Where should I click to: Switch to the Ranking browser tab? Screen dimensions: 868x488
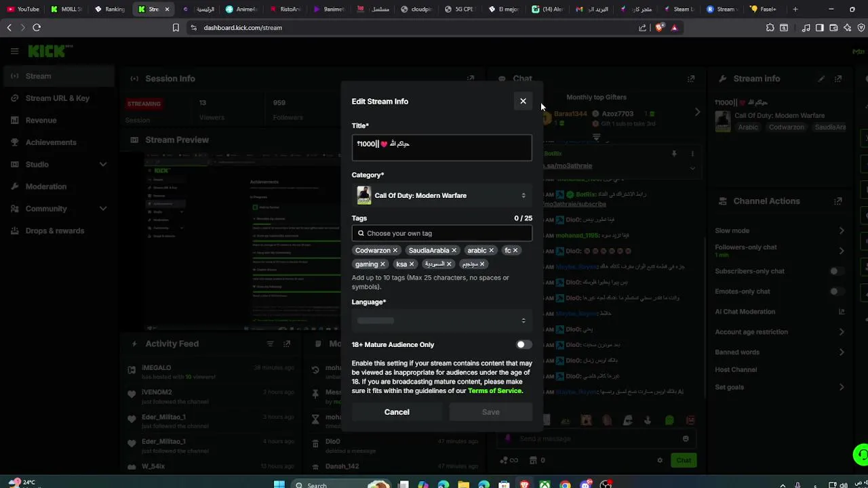click(x=111, y=9)
